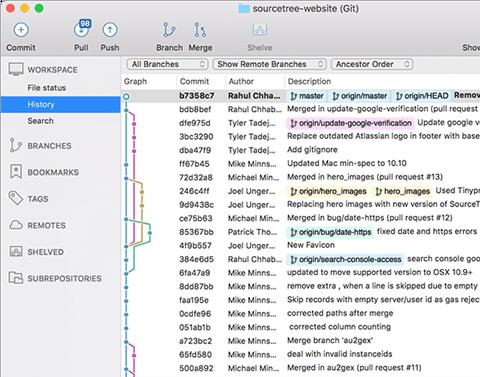This screenshot has height=377, width=480.
Task: Select commit 3bc3290 Replace outdated Atlassian logo
Action: click(300, 137)
